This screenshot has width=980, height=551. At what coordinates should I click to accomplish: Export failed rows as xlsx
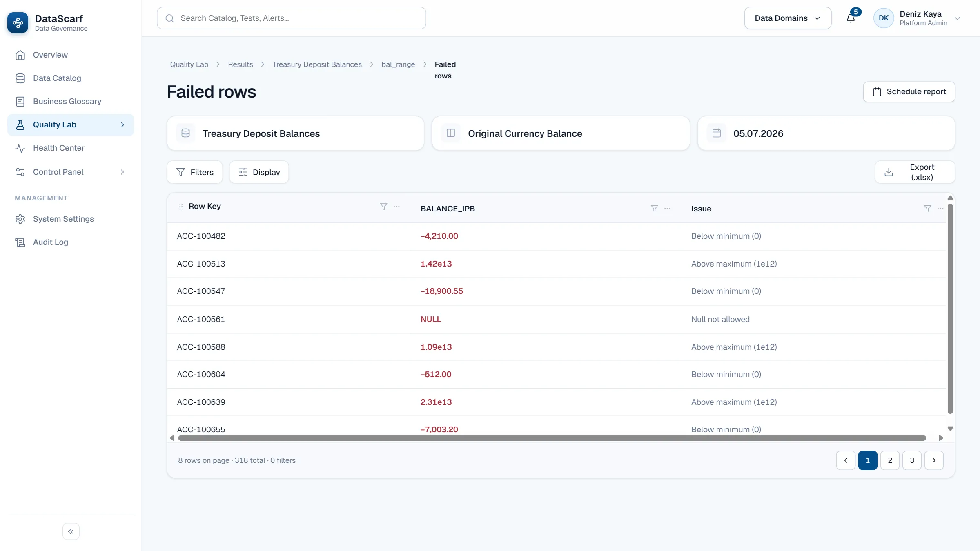coord(915,172)
